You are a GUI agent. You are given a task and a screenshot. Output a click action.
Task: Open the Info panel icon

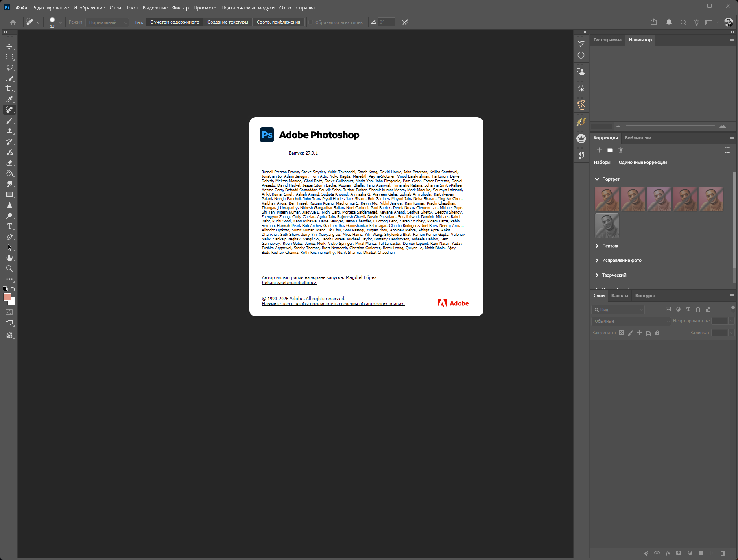pos(581,55)
